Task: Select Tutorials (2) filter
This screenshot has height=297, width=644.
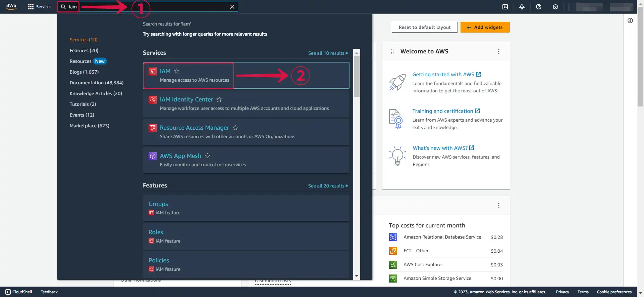Action: pyautogui.click(x=83, y=104)
